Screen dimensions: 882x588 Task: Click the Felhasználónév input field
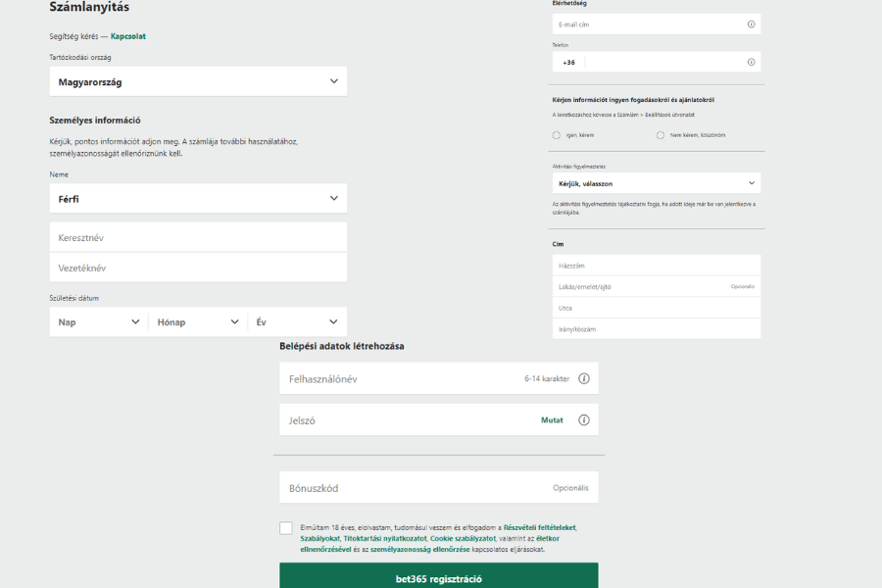click(439, 378)
